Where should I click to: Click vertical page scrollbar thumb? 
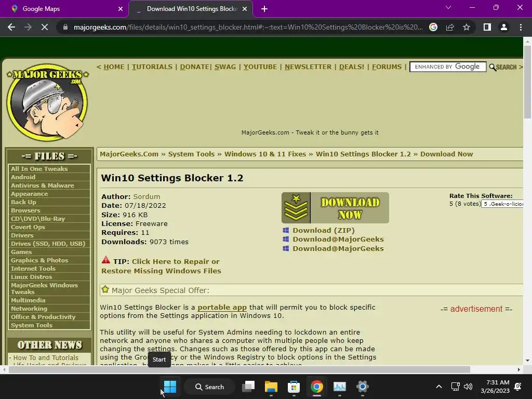[527, 82]
